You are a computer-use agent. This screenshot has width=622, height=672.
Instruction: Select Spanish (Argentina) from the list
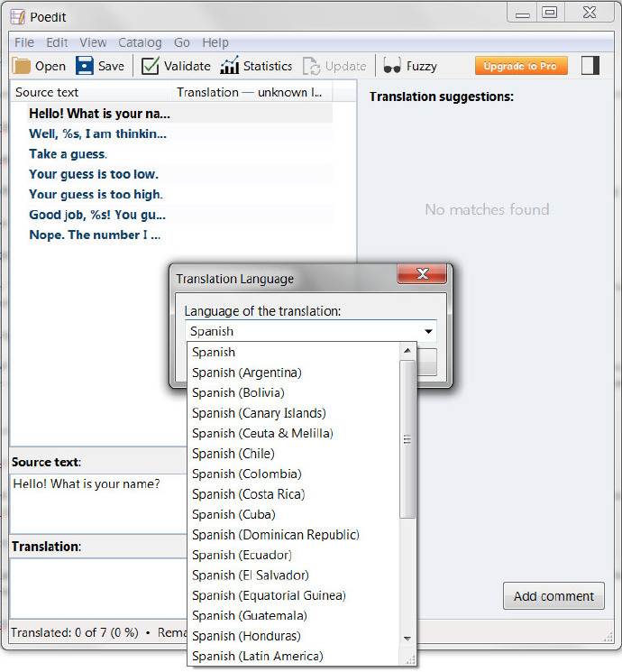[x=294, y=373]
